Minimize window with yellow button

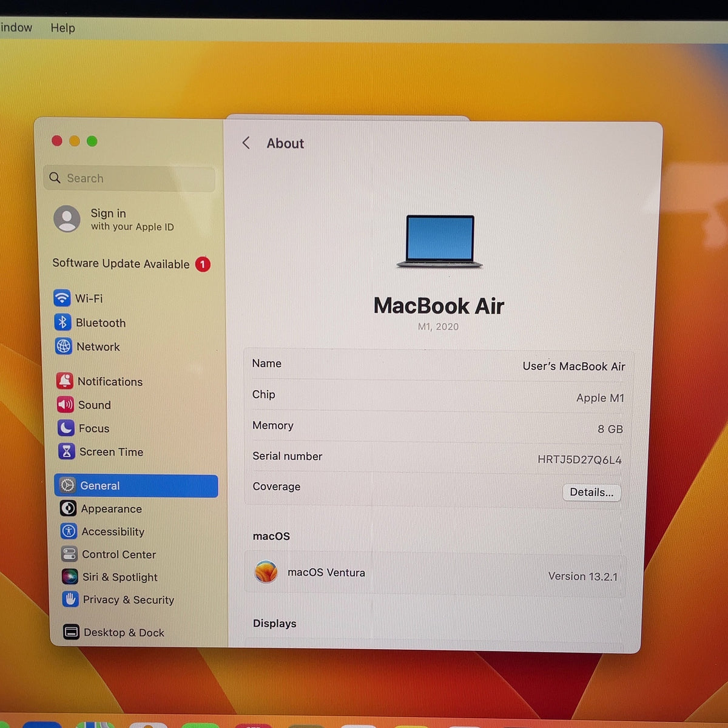(75, 141)
